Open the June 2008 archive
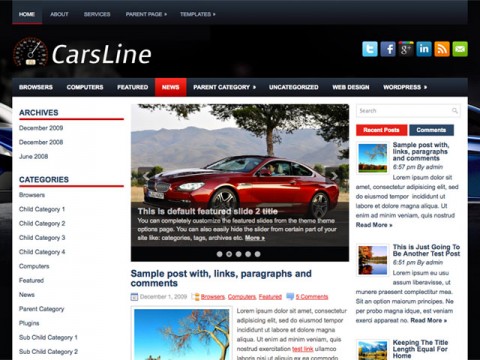The height and width of the screenshot is (360, 480). click(x=34, y=157)
